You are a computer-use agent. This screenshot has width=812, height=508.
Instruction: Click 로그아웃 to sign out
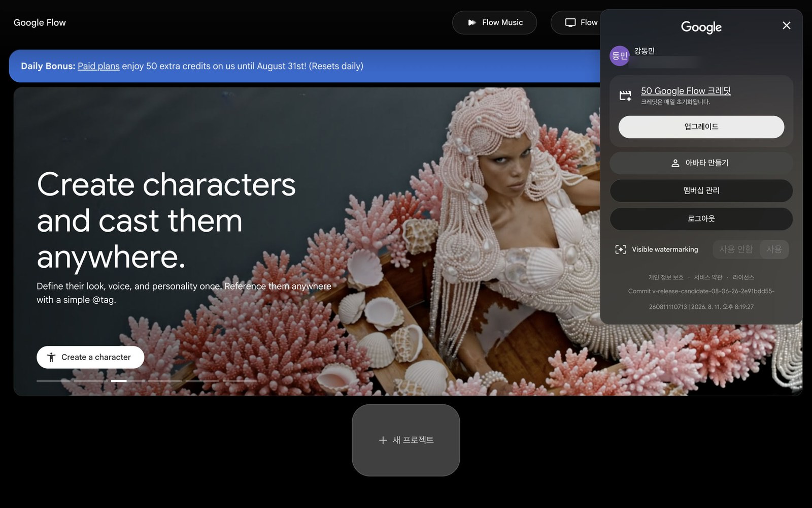701,219
